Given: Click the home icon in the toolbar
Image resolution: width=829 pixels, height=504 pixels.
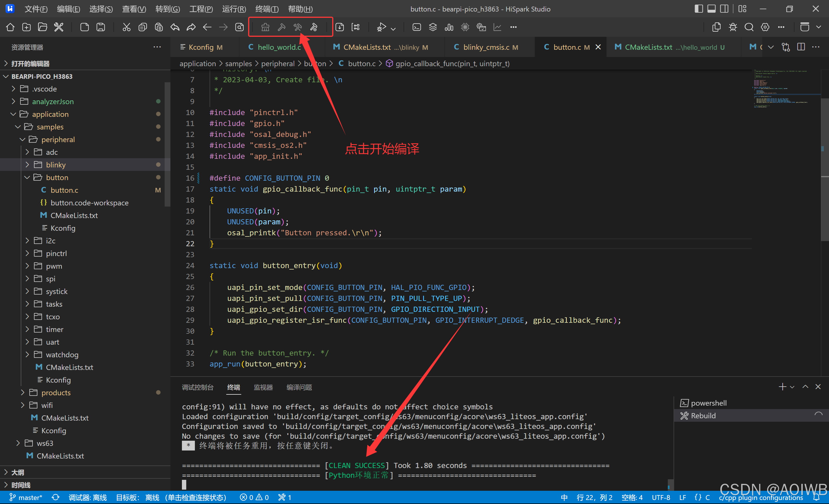Looking at the screenshot, I should 10,27.
